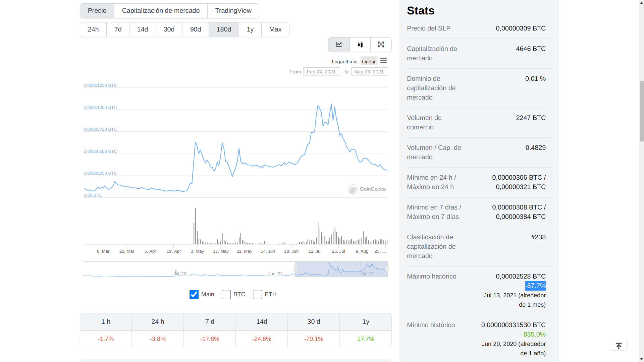The width and height of the screenshot is (644, 362).
Task: Open TradingView tab
Action: [x=233, y=11]
